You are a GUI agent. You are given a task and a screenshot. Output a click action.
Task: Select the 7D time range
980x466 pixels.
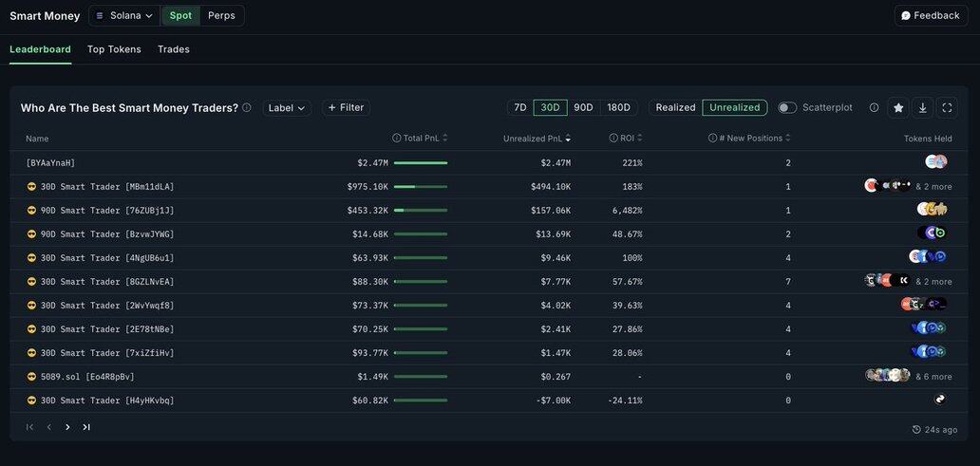(x=519, y=107)
